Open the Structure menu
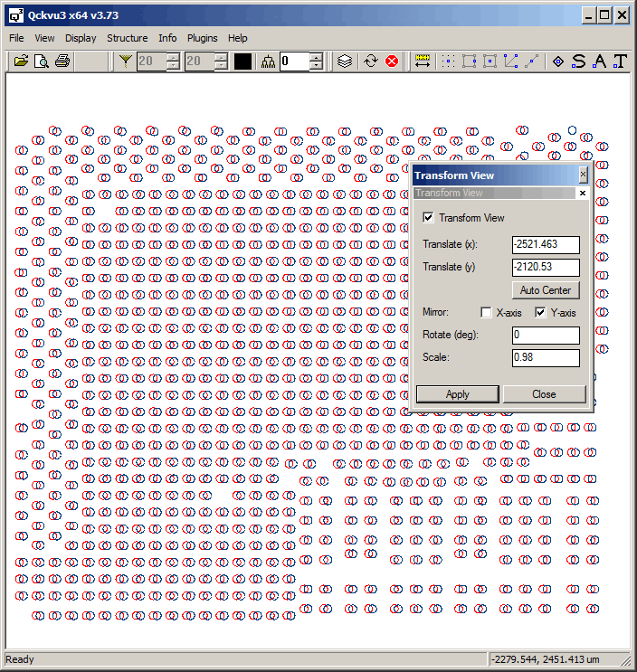This screenshot has width=637, height=672. 128,38
